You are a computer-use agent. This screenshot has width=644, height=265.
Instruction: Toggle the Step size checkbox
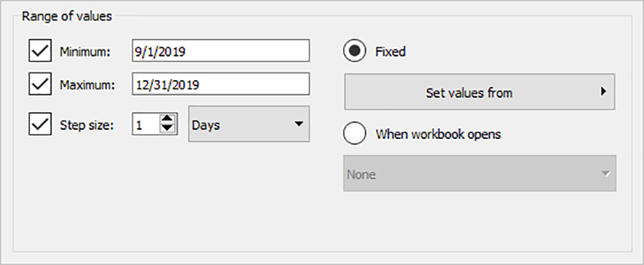click(40, 125)
